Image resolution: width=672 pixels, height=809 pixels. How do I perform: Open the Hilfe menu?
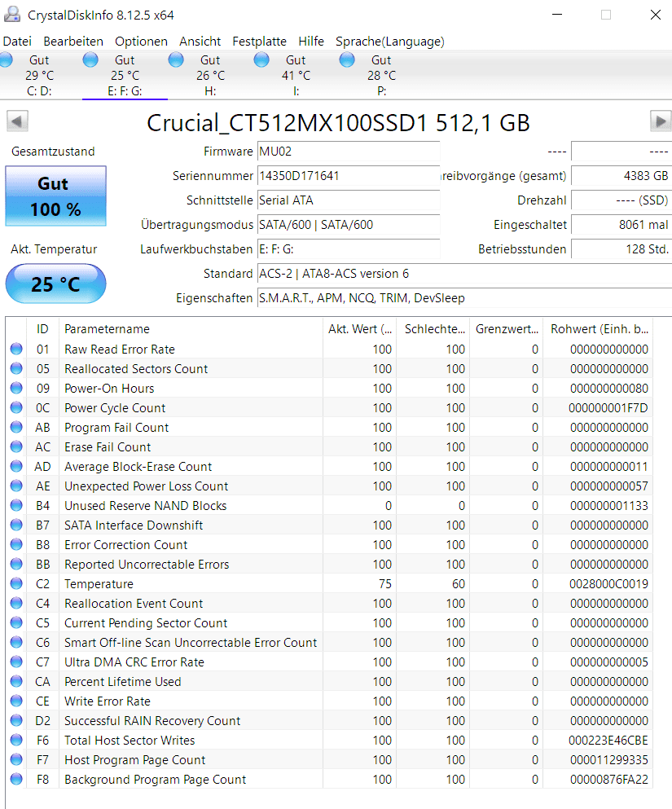click(311, 42)
